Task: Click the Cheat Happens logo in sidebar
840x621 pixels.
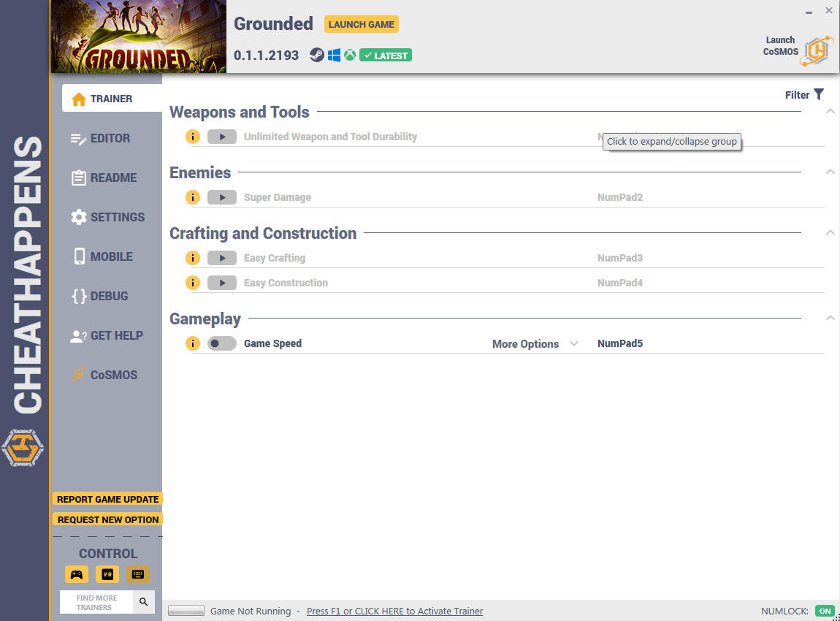Action: click(23, 448)
